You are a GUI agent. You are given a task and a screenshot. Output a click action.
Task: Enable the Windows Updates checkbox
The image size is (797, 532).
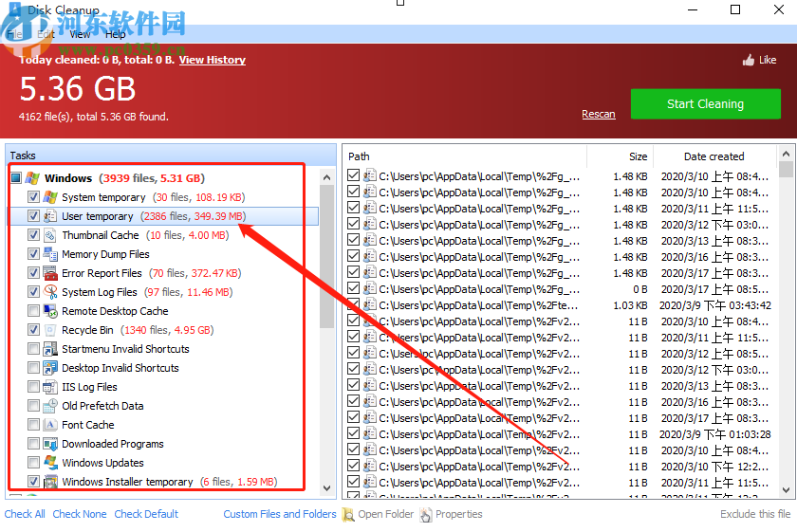[x=33, y=463]
